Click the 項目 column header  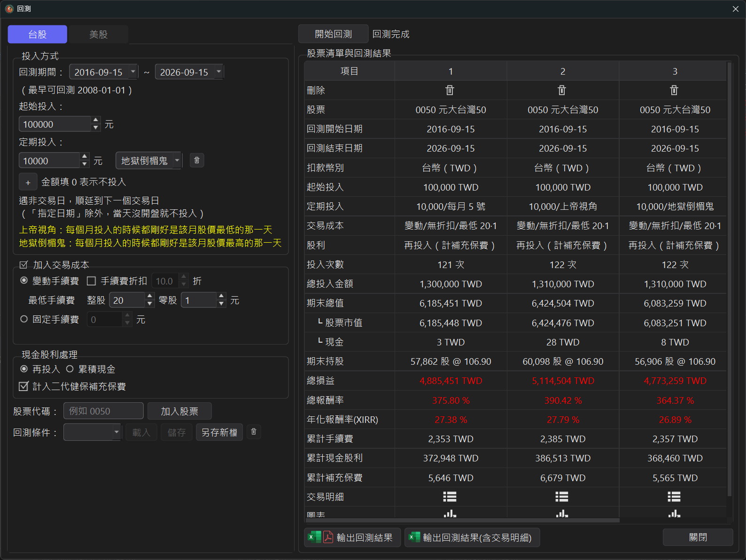click(x=350, y=71)
